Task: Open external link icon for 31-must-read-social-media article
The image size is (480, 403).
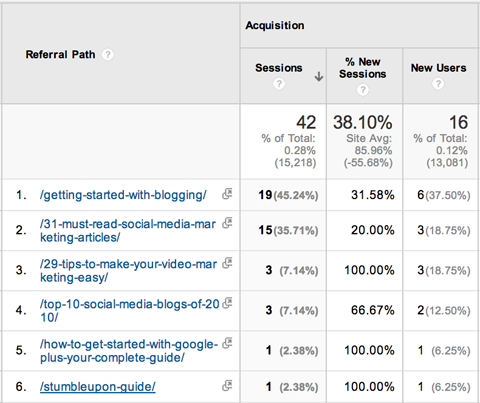Action: [x=227, y=223]
